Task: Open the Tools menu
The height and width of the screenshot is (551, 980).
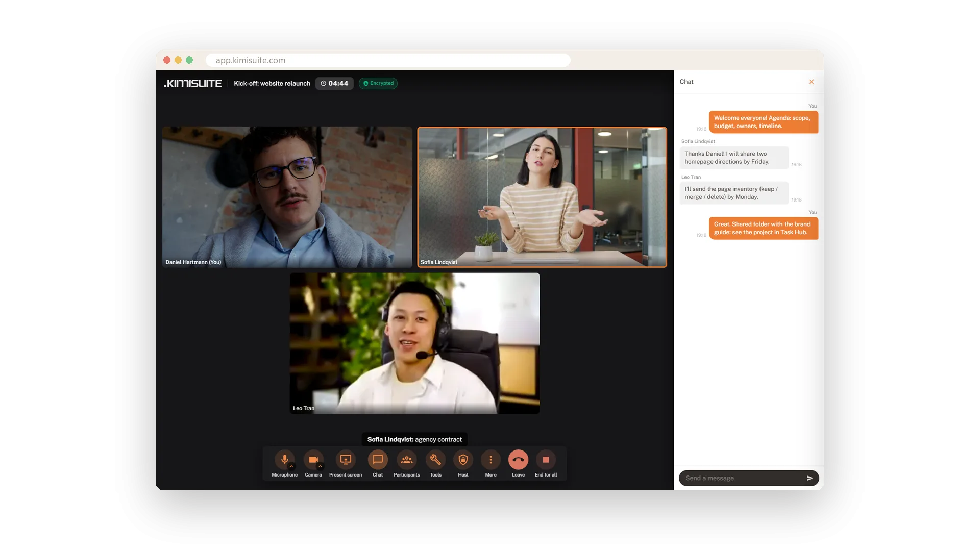Action: (435, 459)
